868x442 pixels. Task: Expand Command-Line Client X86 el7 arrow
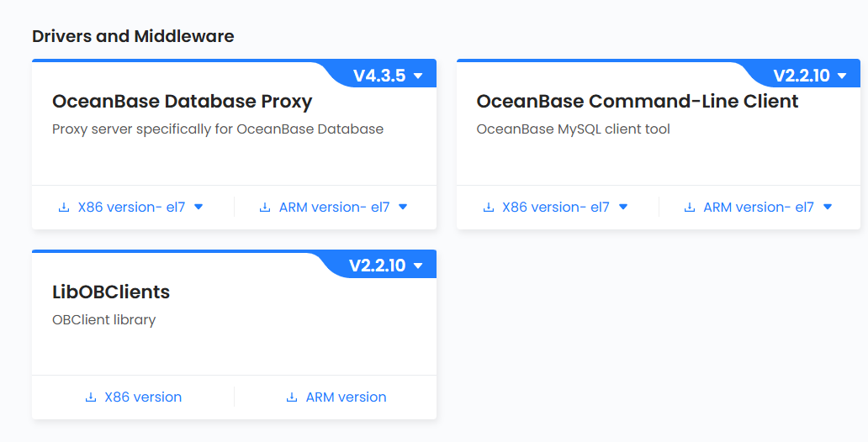tap(623, 207)
